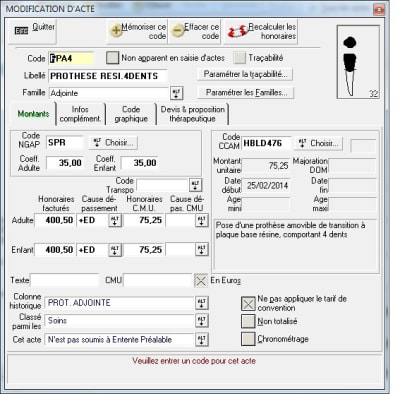Expand the Famille Adjointe dropdown

tap(177, 93)
